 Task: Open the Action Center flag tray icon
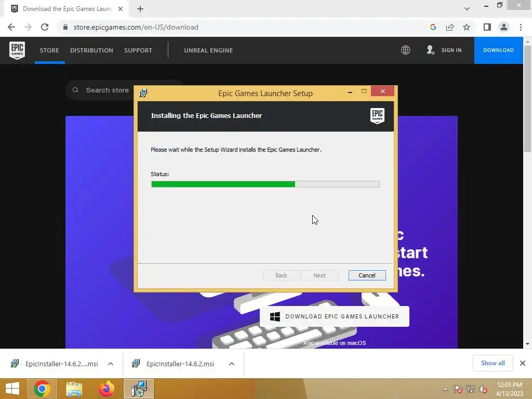(458, 389)
